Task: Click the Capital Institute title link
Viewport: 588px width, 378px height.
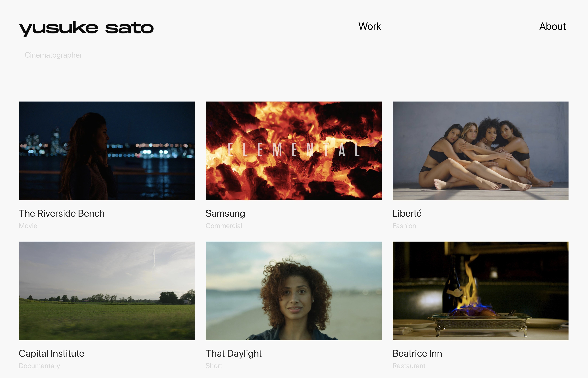Action: (x=52, y=354)
